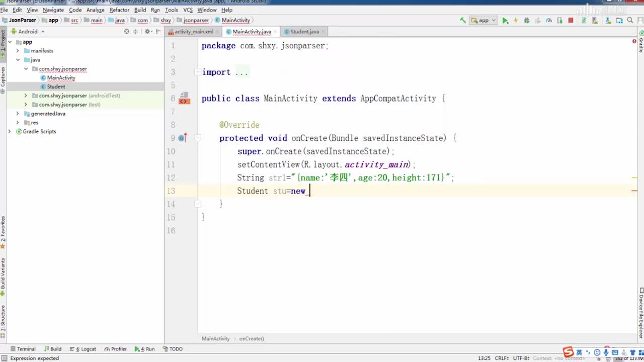The image size is (644, 362).
Task: Click Run with Coverage icon
Action: click(538, 21)
